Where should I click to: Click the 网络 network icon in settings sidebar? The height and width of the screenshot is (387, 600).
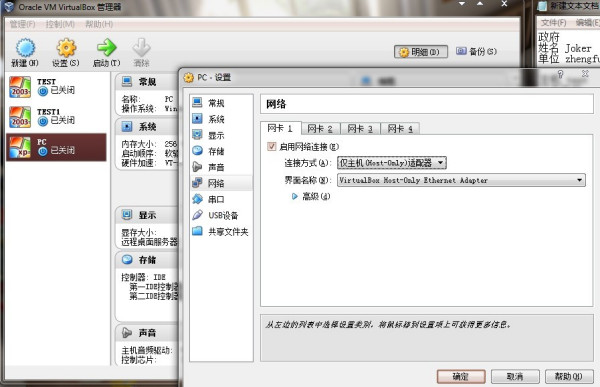[x=197, y=183]
